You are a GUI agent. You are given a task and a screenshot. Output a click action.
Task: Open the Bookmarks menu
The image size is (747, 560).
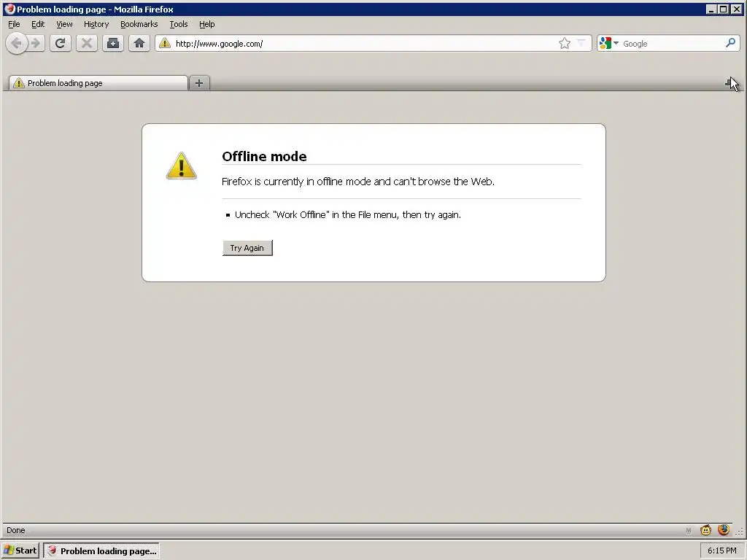pyautogui.click(x=139, y=24)
